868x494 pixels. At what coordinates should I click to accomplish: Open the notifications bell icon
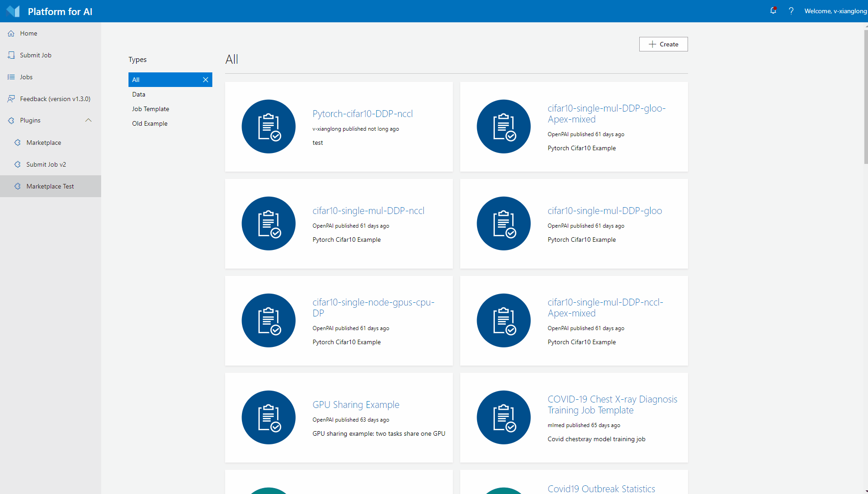point(773,10)
